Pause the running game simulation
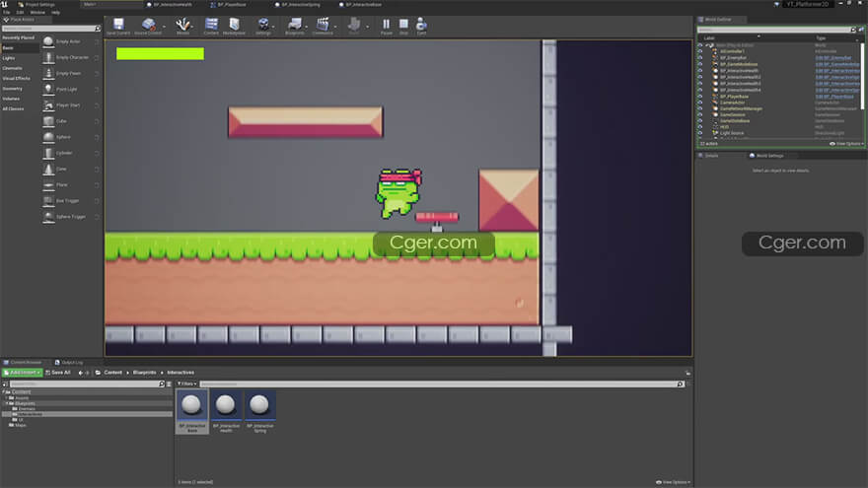 coord(386,25)
